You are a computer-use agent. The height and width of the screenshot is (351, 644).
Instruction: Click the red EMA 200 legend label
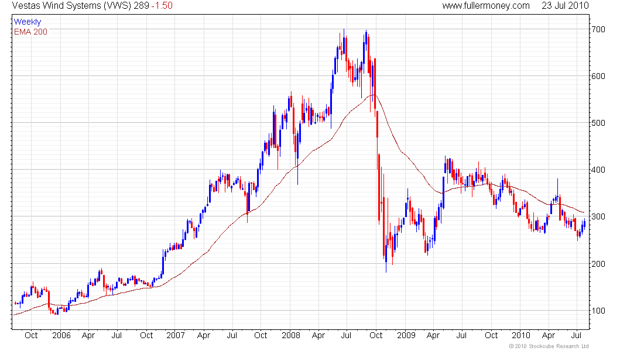tap(31, 32)
